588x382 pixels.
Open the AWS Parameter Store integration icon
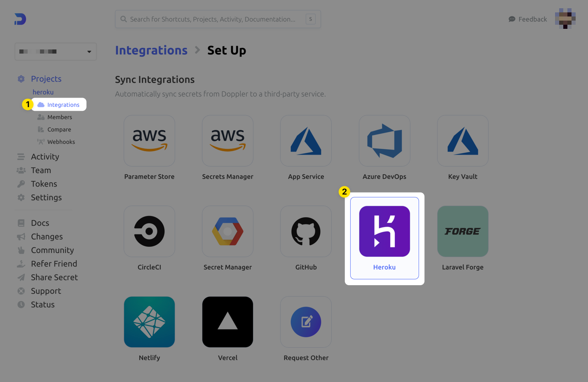149,141
